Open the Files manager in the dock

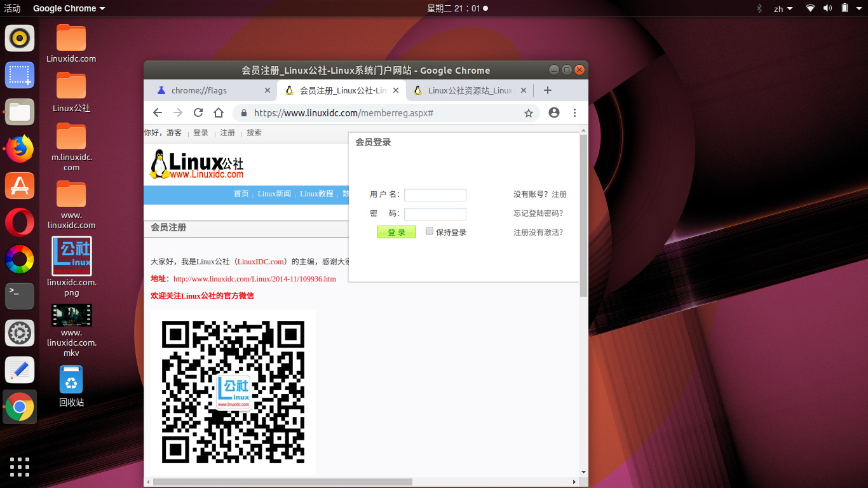point(20,112)
